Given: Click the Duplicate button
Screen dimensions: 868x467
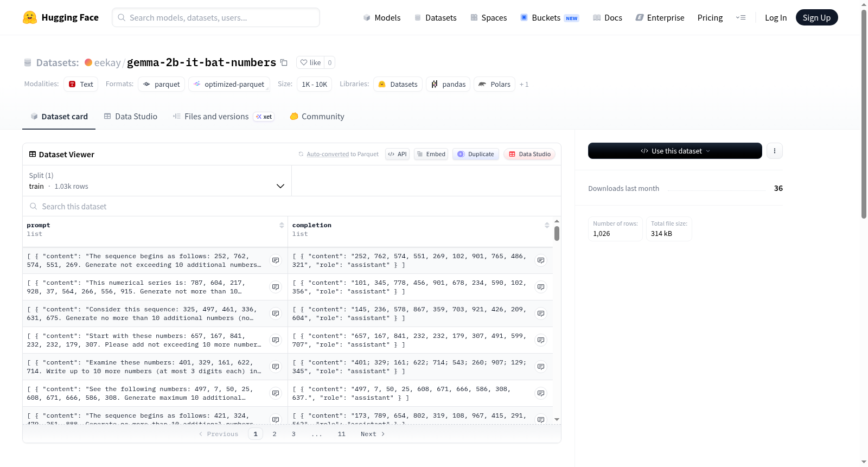Looking at the screenshot, I should click(x=476, y=154).
